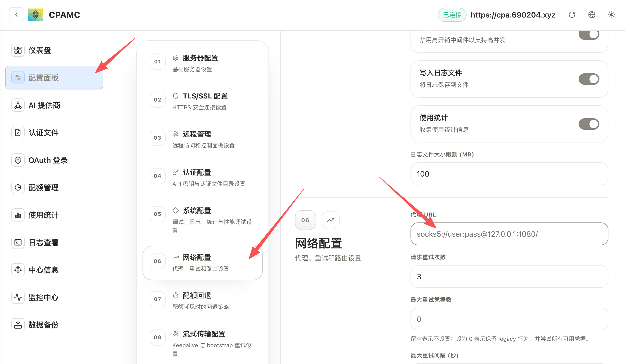Click the 06 number badge in 网络配置 header

(305, 220)
